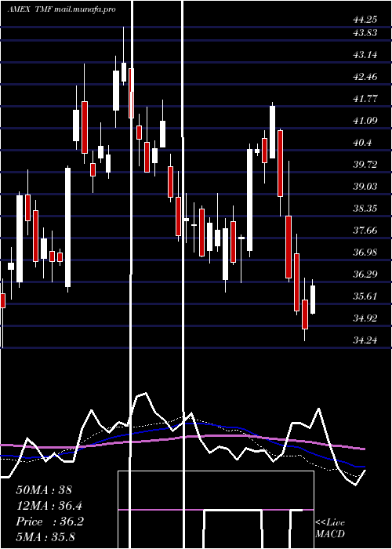Image resolution: width=392 pixels, height=549 pixels.
Task: Click the 40.4 price axis label
Action: click(362, 143)
